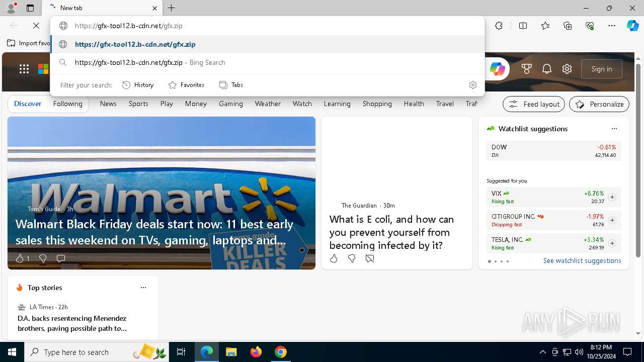Open the tab actions menu icon
This screenshot has width=644, height=362.
click(x=30, y=8)
